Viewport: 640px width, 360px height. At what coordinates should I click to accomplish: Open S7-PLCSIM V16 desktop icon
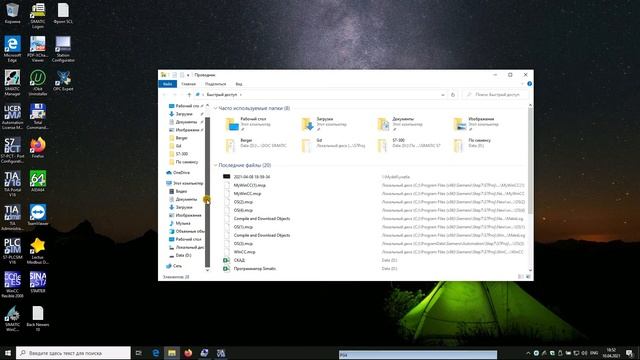pos(12,251)
